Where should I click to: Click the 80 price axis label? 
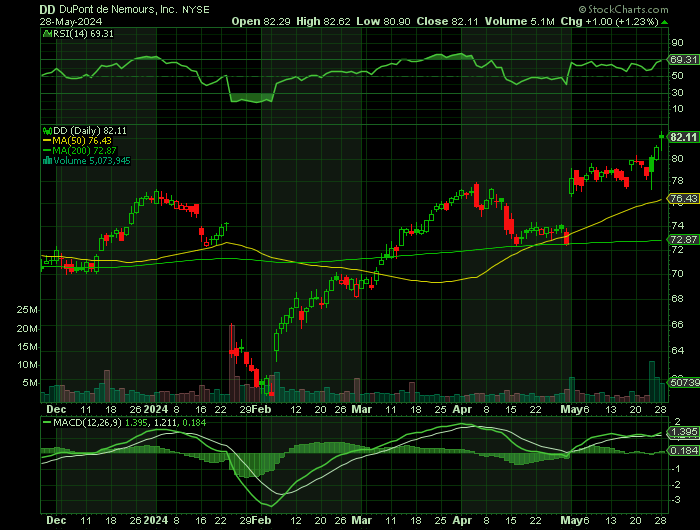pos(677,159)
